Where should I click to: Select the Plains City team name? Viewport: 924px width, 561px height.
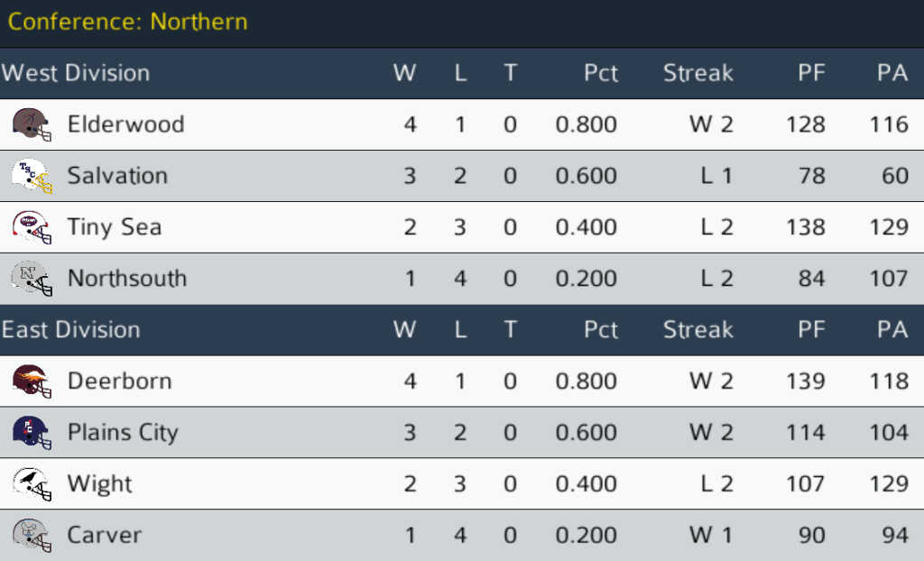coord(123,432)
